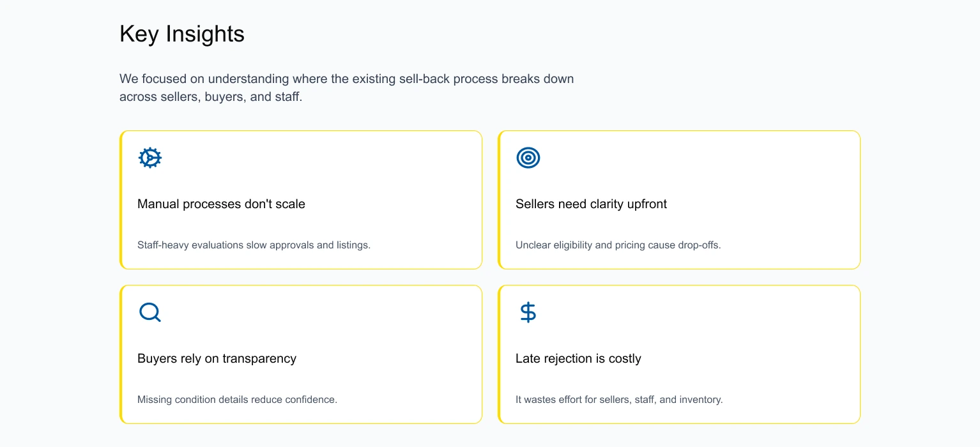Viewport: 980px width, 447px height.
Task: Click the target bullseye icon
Action: [528, 158]
